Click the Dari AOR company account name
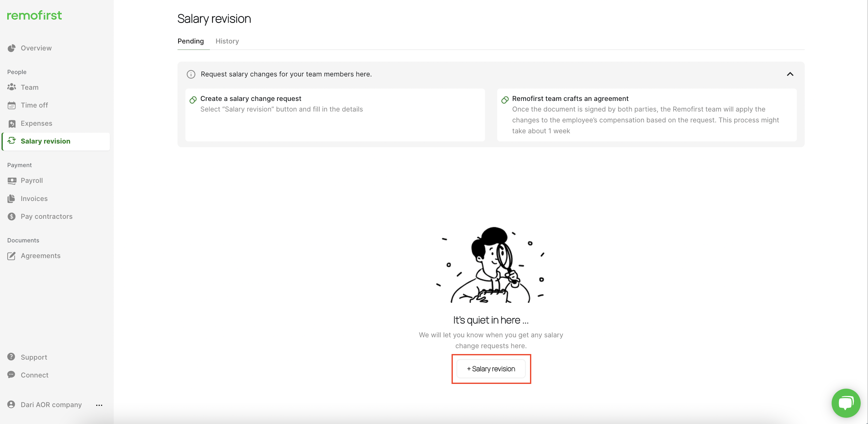Viewport: 868px width, 424px height. coord(51,405)
